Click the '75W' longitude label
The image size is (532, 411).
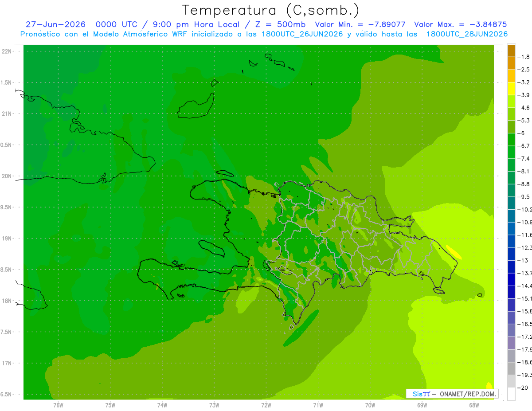point(110,405)
